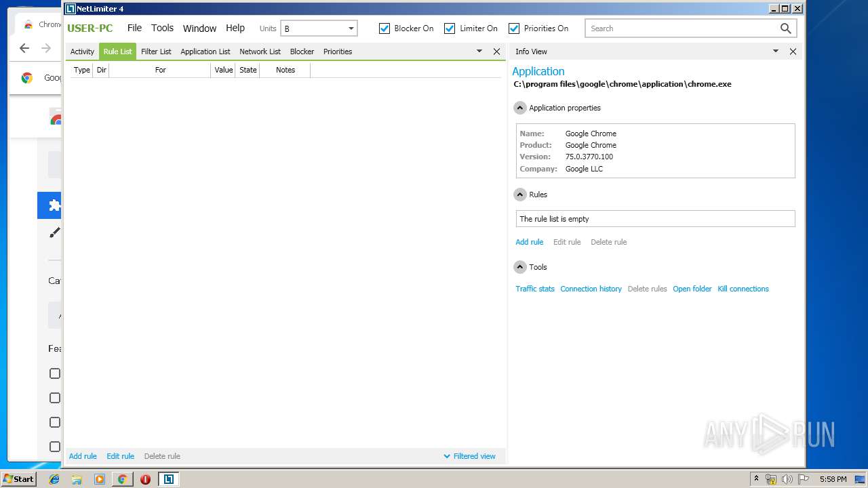Sort by the Notes column header
This screenshot has width=868, height=488.
tap(285, 70)
